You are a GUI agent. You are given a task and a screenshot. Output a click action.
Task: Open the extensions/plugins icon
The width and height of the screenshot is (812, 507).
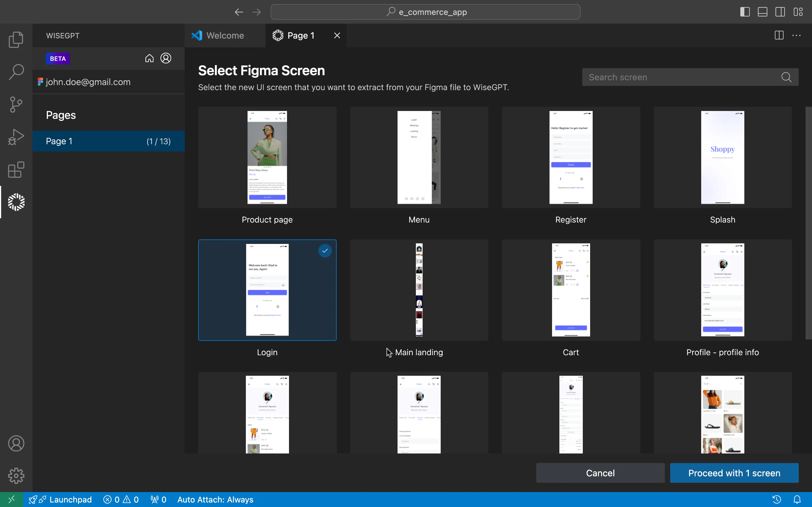tap(16, 169)
